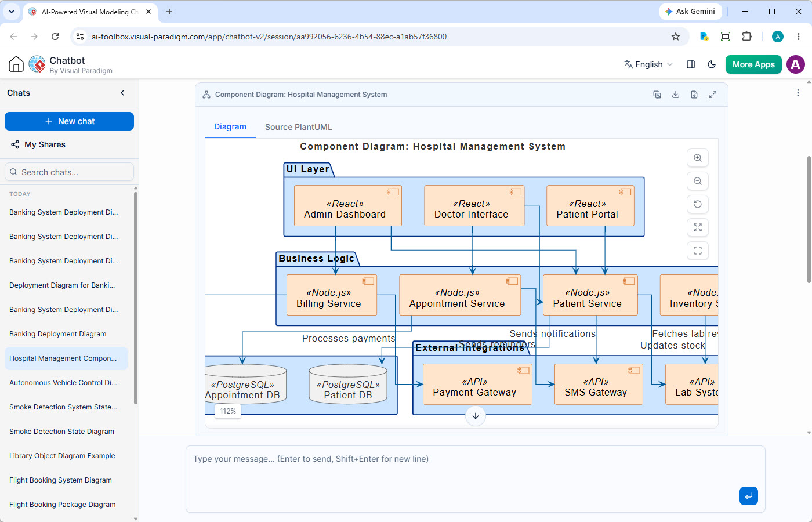Focus the Search chats field
Screen dimensions: 812x522
[69, 172]
